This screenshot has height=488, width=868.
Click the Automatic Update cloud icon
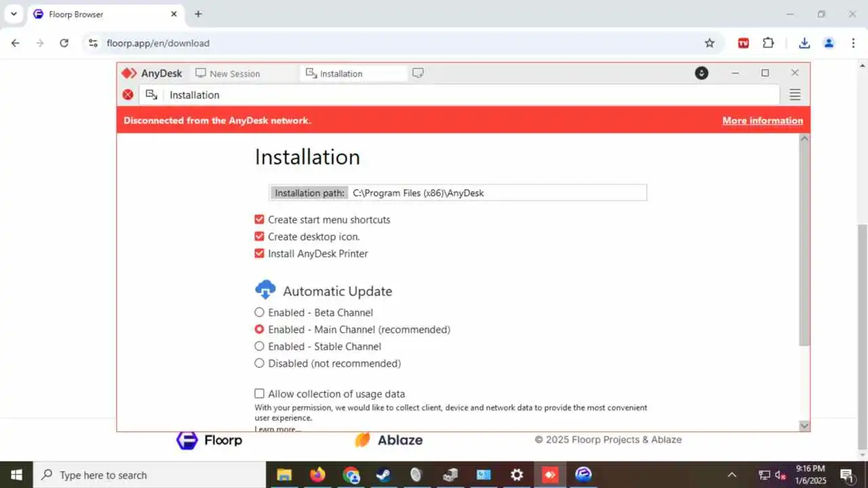pos(265,290)
